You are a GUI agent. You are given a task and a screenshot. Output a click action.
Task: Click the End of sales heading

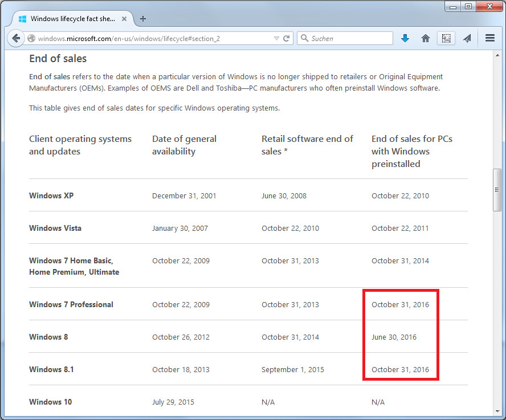pyautogui.click(x=58, y=59)
